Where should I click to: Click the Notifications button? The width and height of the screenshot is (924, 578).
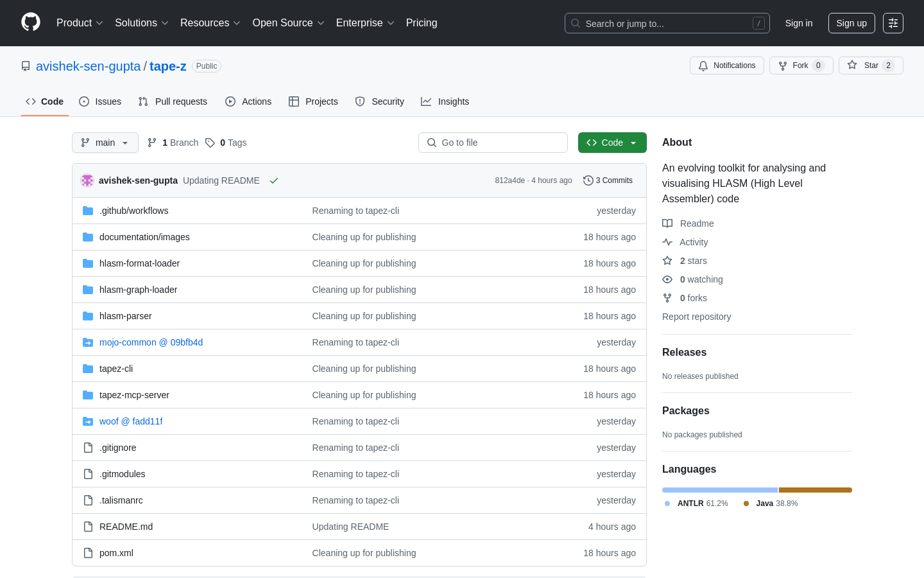click(x=727, y=66)
